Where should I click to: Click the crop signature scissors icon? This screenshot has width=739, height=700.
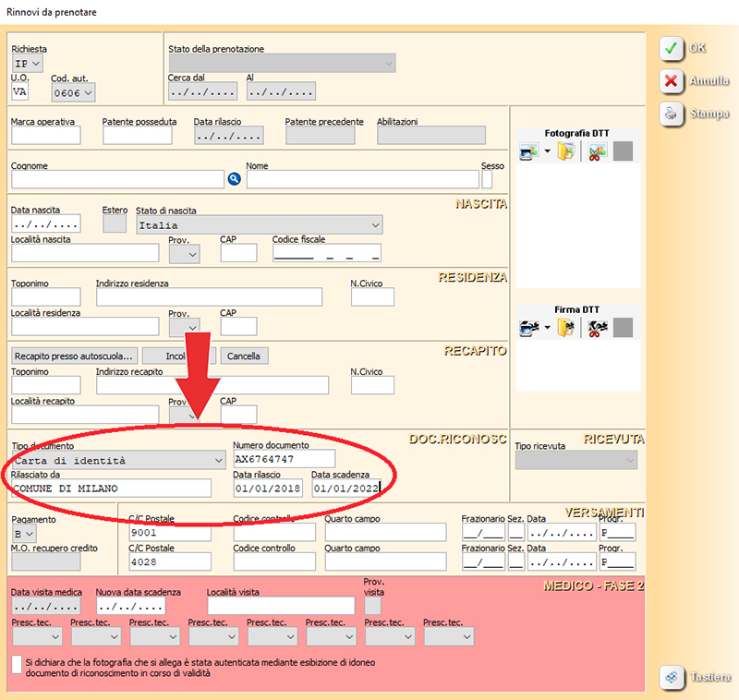pos(597,327)
